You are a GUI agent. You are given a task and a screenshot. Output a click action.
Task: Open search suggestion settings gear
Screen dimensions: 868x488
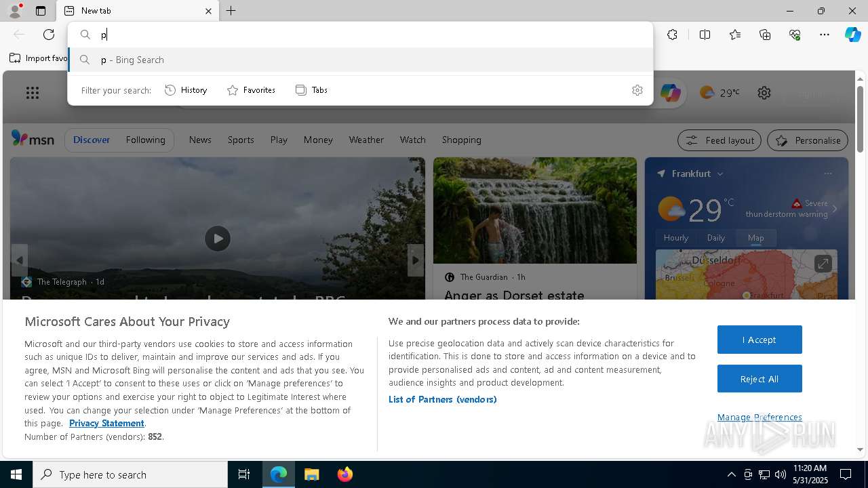point(637,90)
